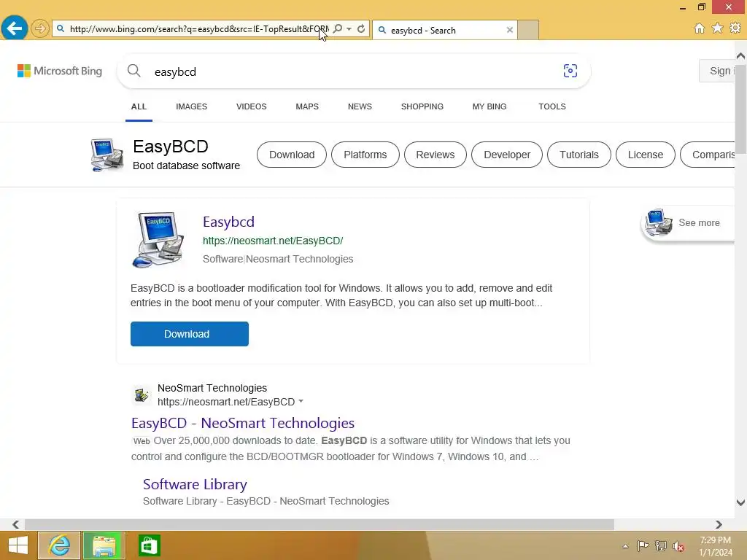Click the horizontal scrollbar thumb

click(320, 524)
